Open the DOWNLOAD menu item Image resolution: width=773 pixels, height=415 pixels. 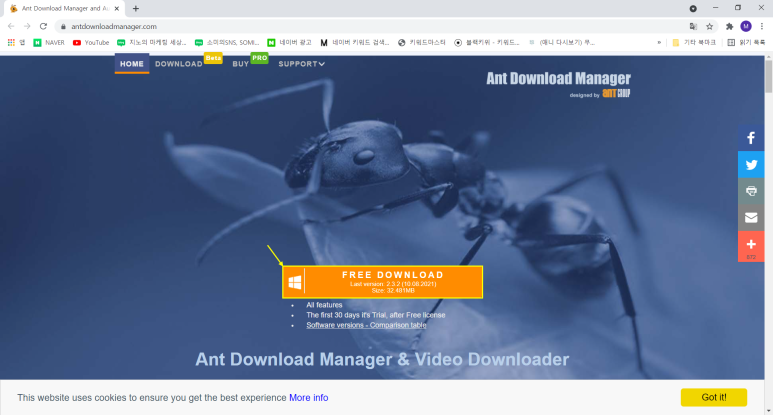[x=178, y=64]
